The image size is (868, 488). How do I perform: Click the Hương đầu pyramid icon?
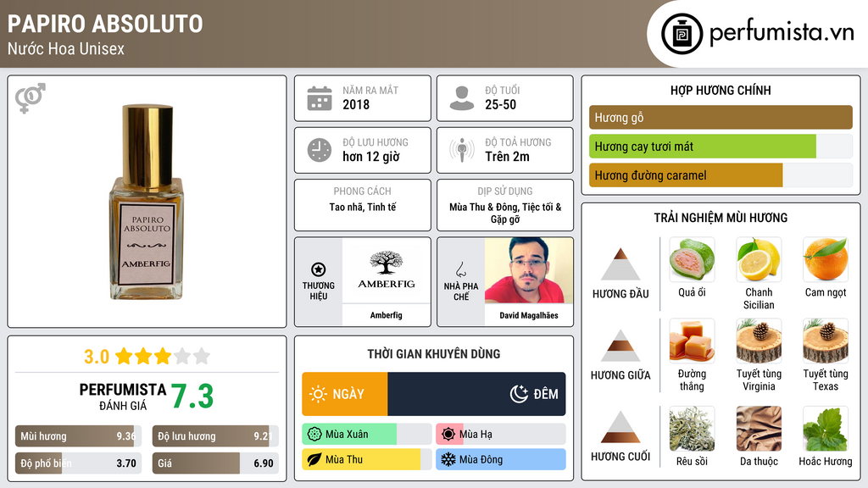(x=620, y=264)
